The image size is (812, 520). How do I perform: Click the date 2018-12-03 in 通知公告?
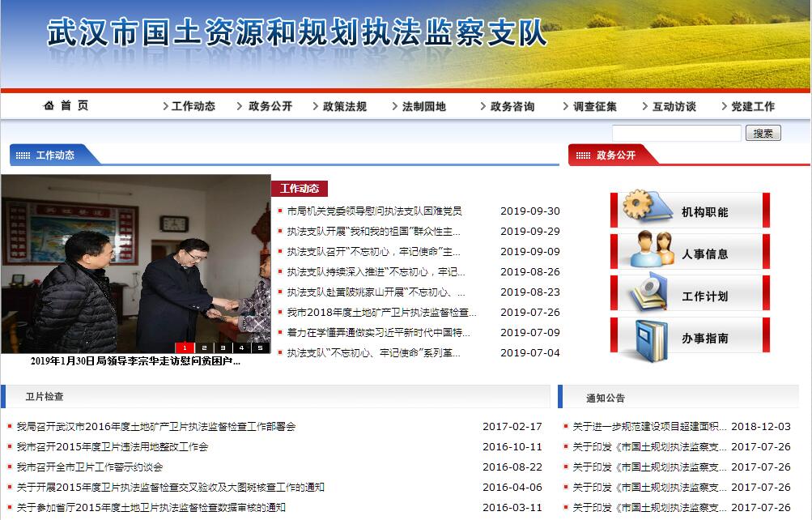(x=761, y=426)
